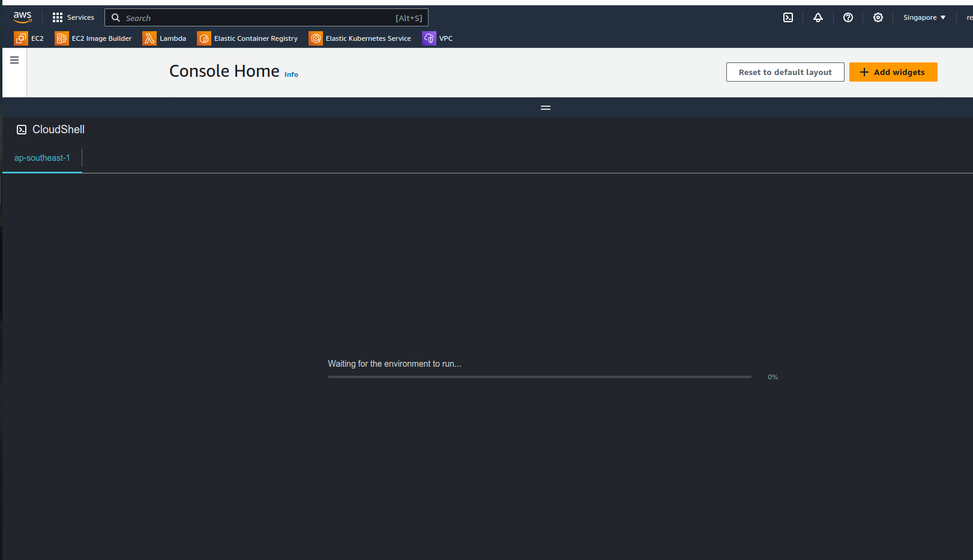The width and height of the screenshot is (973, 560).
Task: Click the 'Waiting for the environment to run...' text
Action: pyautogui.click(x=394, y=364)
